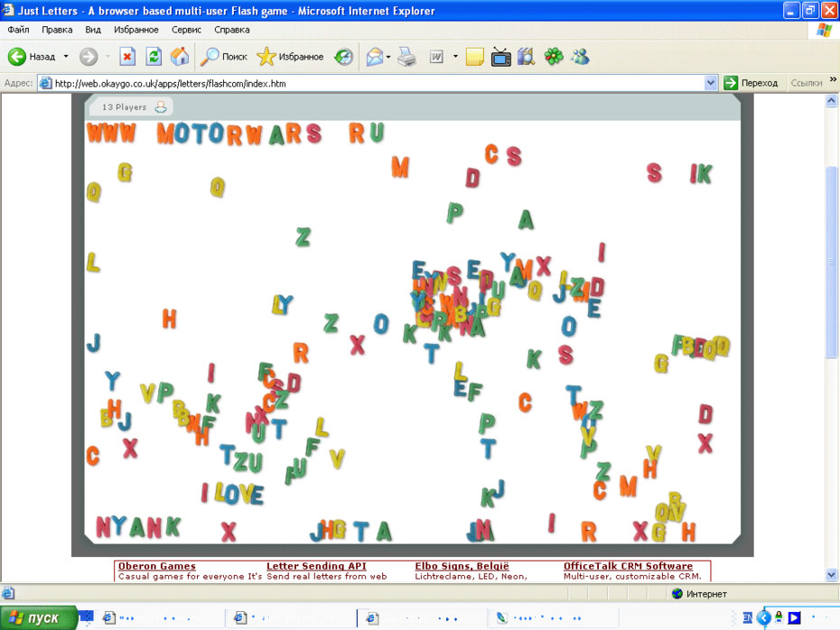Open the Избранное menu in menu bar
840x630 pixels.
click(136, 30)
